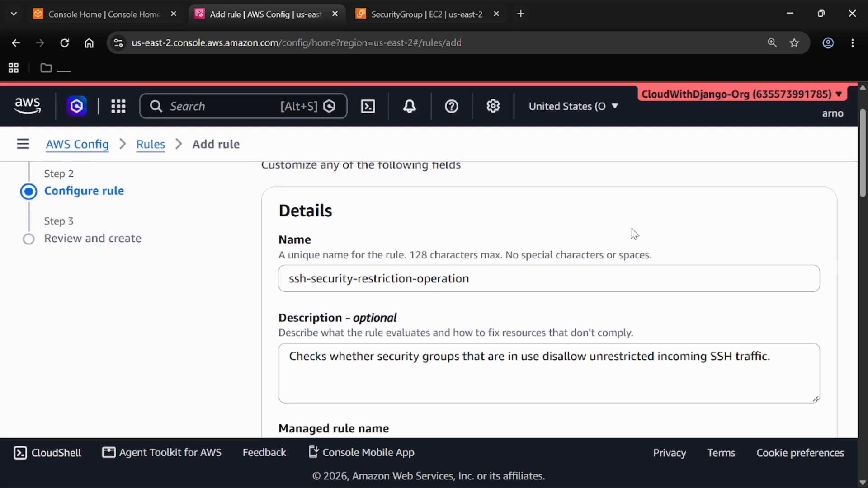Click the scrollbar down arrow
The image size is (868, 488).
coord(863,482)
